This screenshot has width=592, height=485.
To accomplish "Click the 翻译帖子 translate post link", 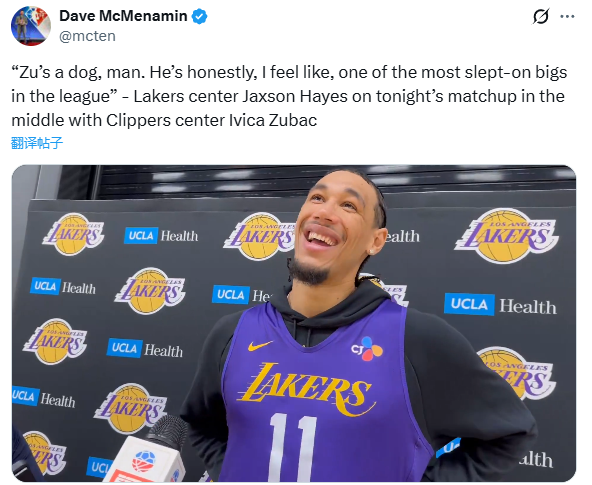I will 37,143.
